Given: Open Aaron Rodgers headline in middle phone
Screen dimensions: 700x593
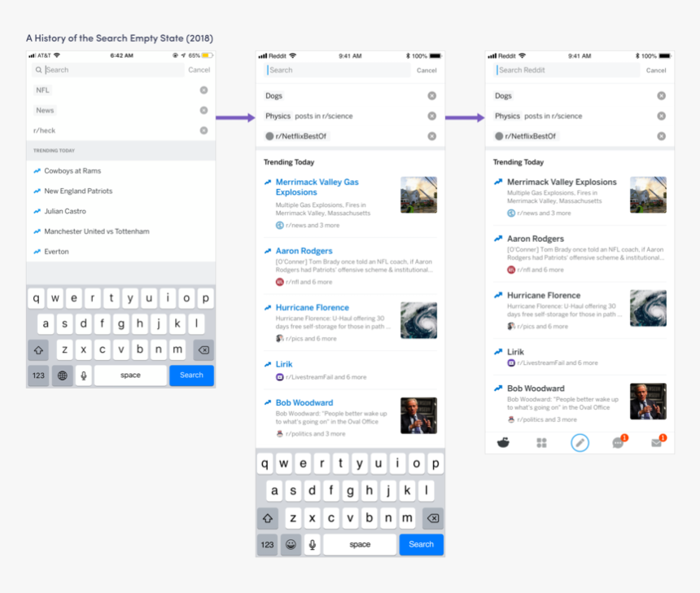Looking at the screenshot, I should tap(304, 251).
